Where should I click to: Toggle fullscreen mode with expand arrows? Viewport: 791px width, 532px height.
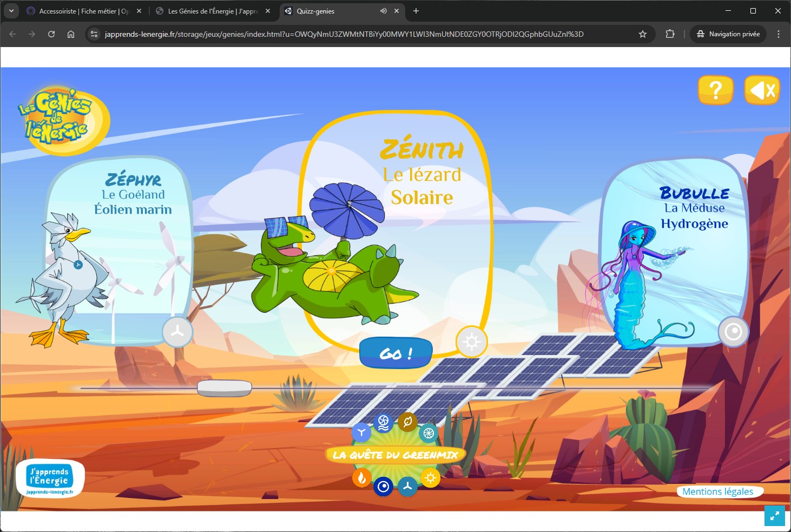coord(774,516)
